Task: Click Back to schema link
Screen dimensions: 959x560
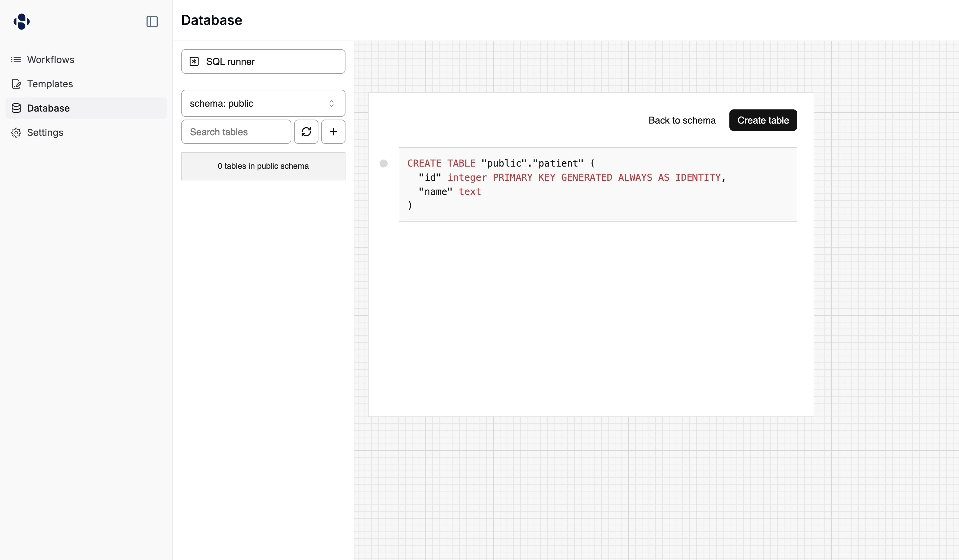Action: (681, 120)
